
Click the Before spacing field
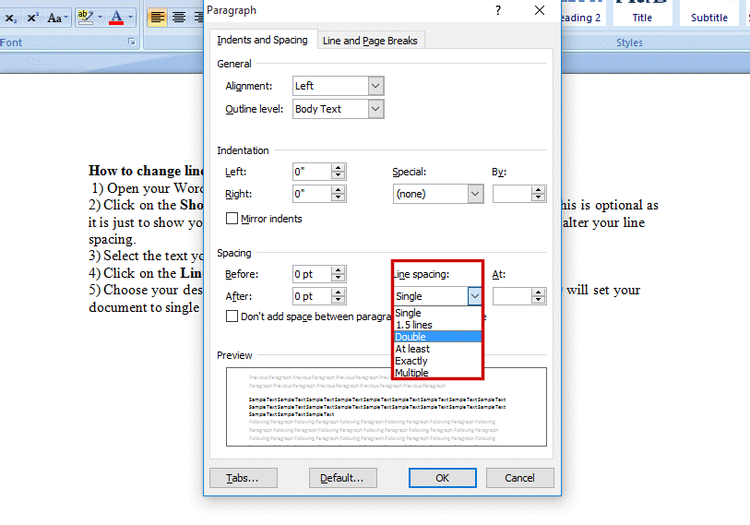pyautogui.click(x=312, y=274)
